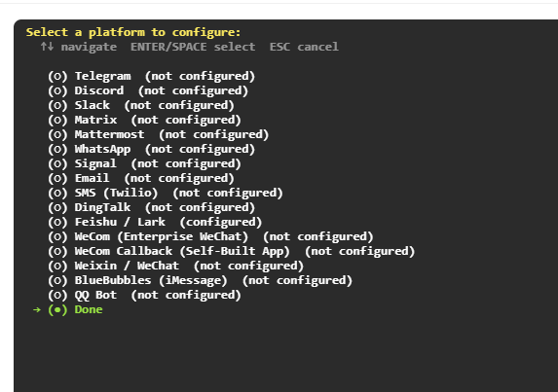Click the selected Done radio button
Viewport: 558px width, 392px height.
click(57, 309)
